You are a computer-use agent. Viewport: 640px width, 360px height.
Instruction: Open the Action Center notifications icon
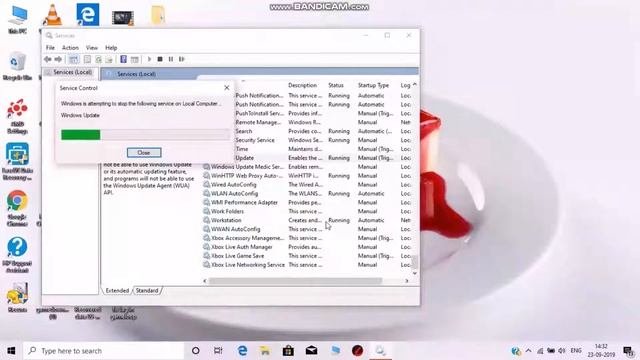(x=628, y=351)
